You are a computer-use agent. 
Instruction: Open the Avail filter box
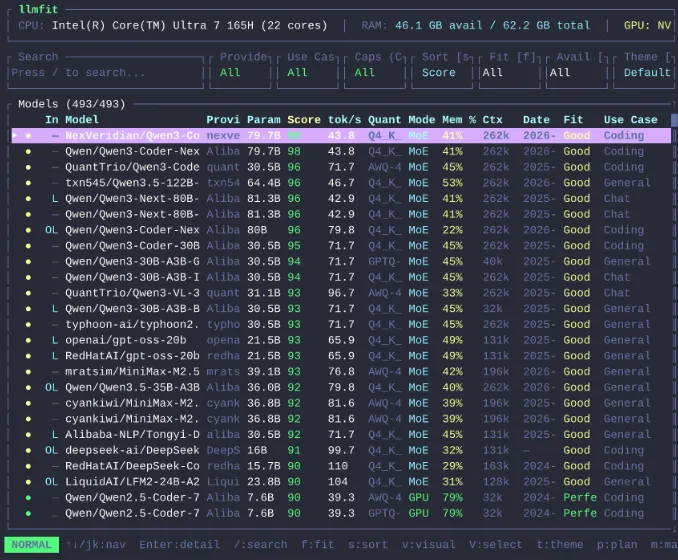click(x=577, y=72)
